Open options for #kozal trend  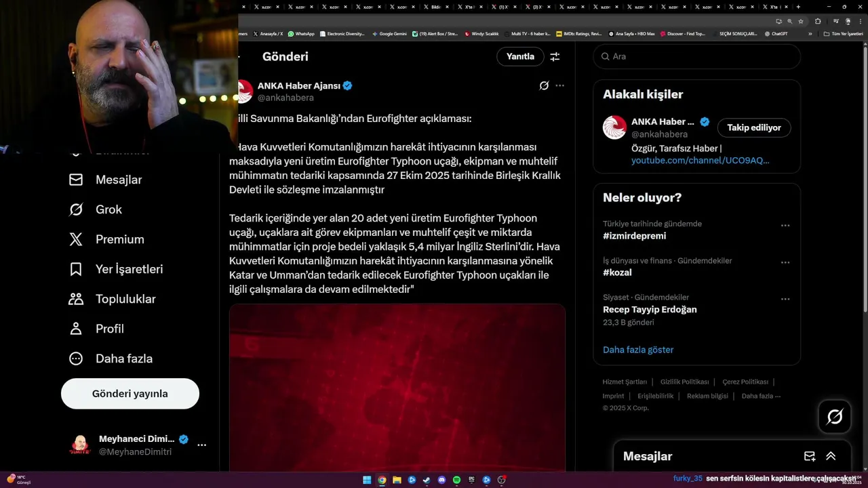(785, 262)
